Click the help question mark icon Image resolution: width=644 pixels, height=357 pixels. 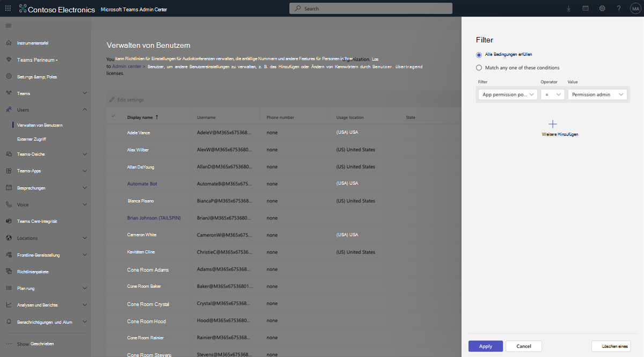click(619, 9)
